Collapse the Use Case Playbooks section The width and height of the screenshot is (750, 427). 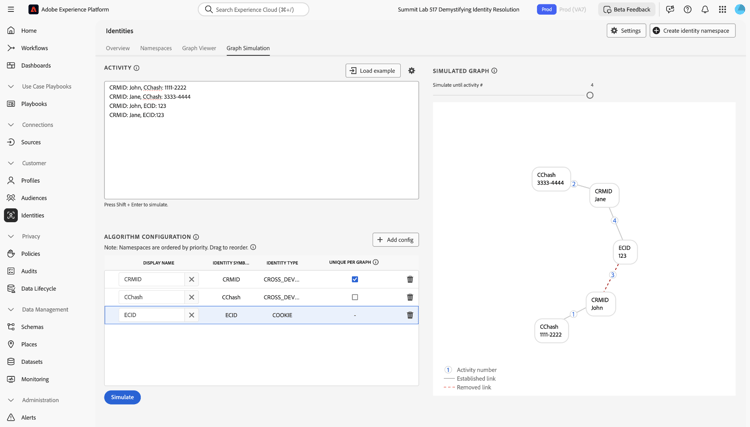[x=11, y=87]
